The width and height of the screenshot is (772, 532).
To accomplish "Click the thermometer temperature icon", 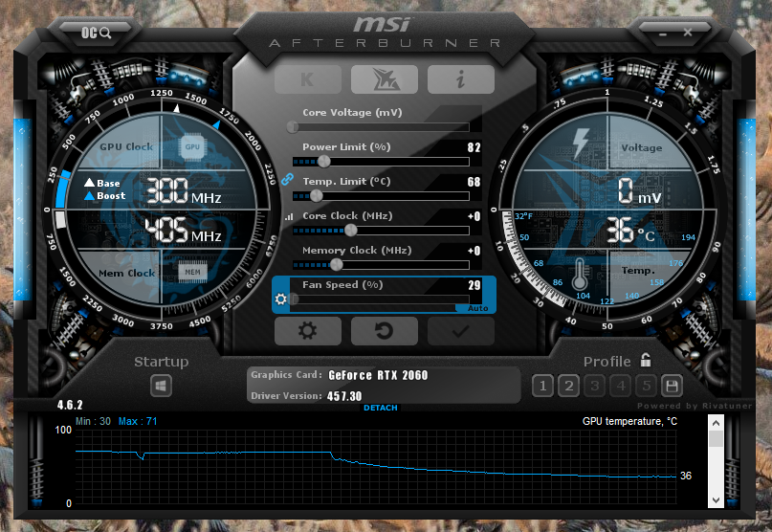I will tap(580, 274).
